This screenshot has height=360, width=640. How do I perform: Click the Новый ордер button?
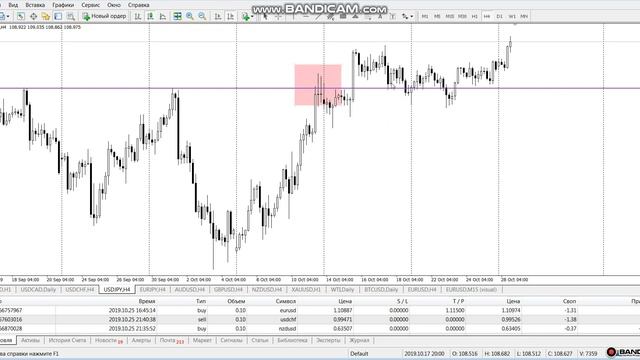tap(104, 16)
